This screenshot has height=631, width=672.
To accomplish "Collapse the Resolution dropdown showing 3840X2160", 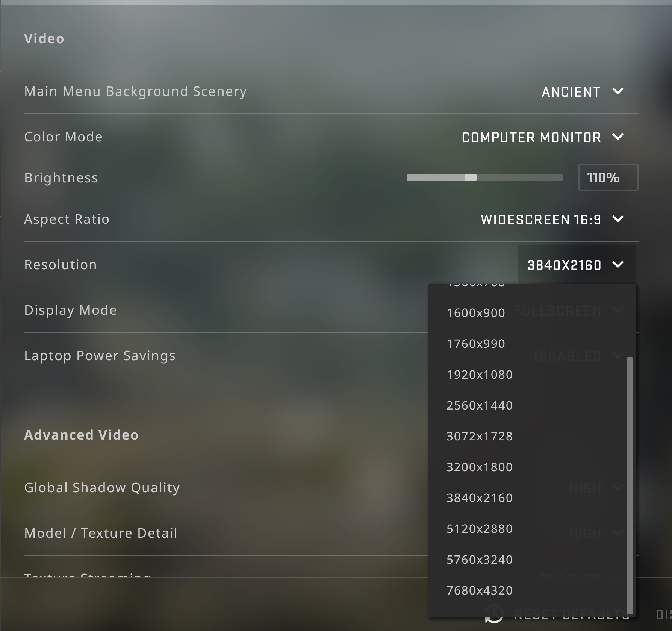I will [577, 265].
